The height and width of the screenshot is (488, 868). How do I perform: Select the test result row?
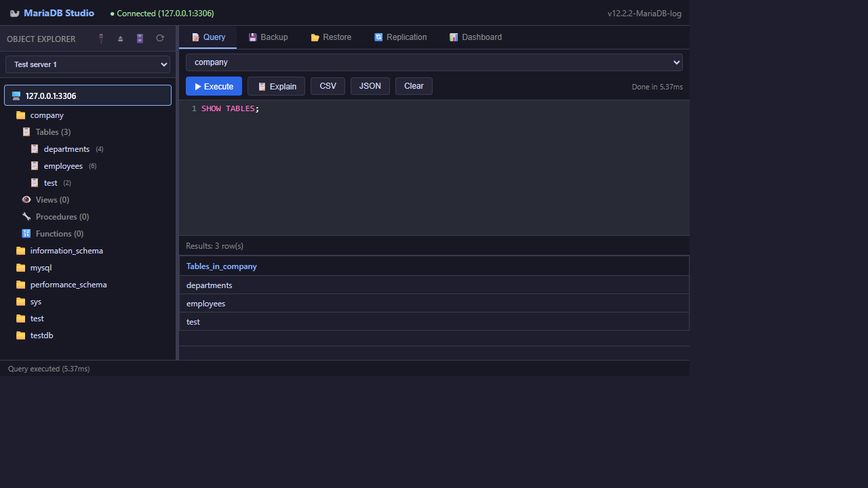pyautogui.click(x=434, y=322)
